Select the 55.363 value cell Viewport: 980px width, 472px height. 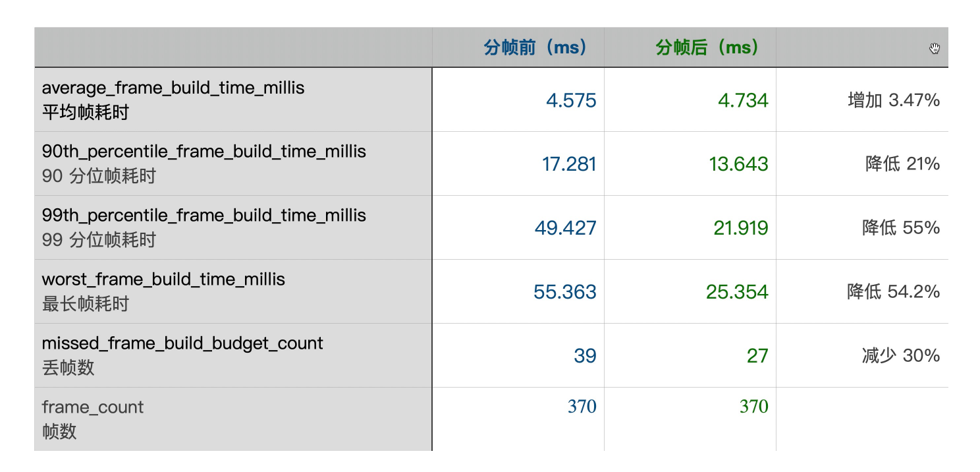(x=565, y=292)
